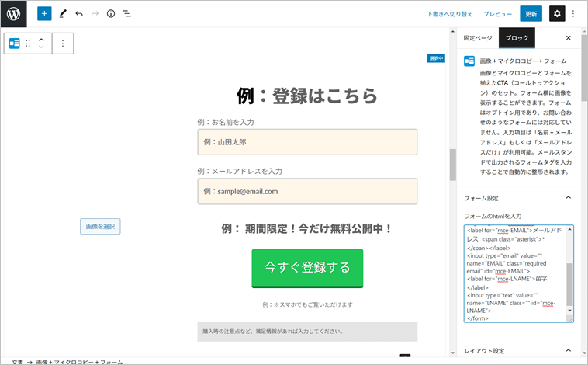Screen dimensions: 588x365
Task: Switch to the 固定ページ tab
Action: [x=477, y=37]
